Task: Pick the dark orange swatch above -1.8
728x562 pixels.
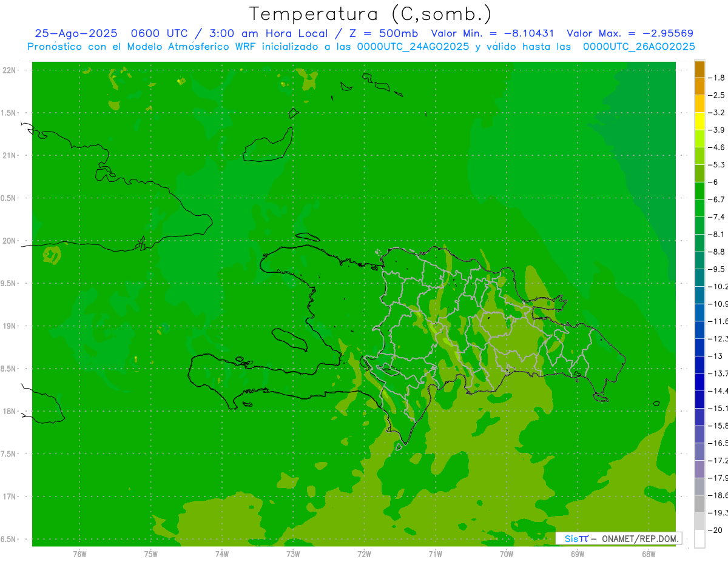Action: pos(699,69)
